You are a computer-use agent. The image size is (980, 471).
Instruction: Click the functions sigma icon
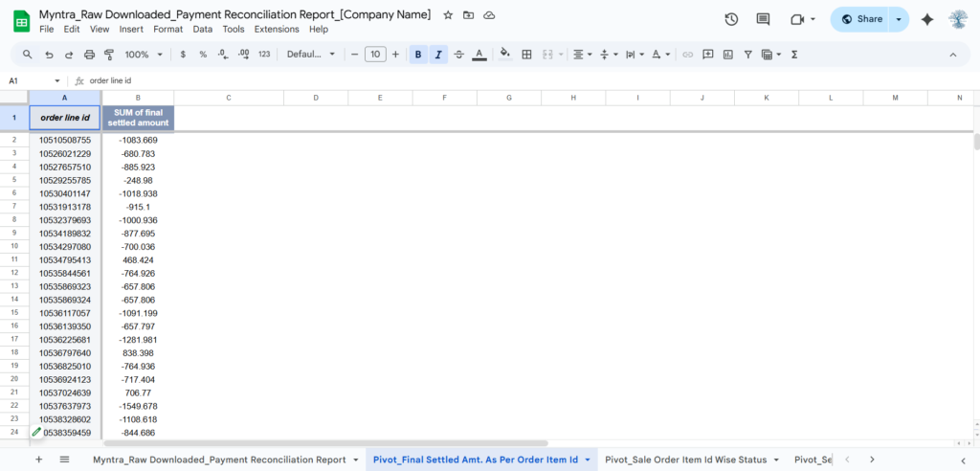pyautogui.click(x=794, y=55)
